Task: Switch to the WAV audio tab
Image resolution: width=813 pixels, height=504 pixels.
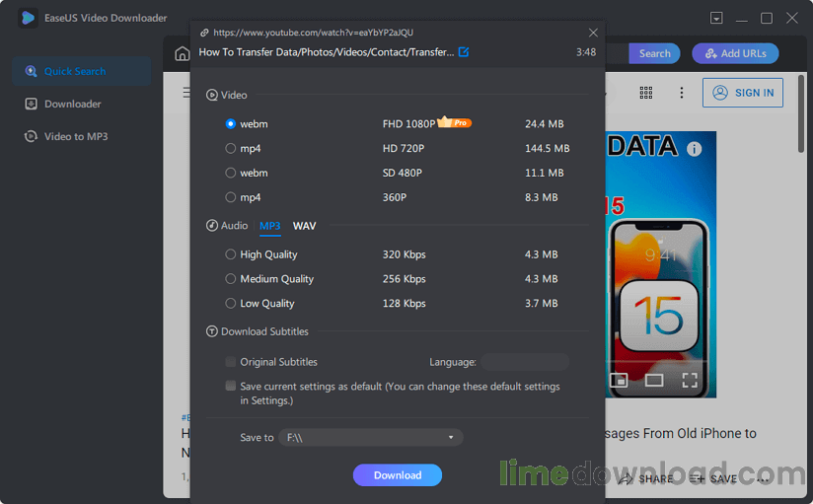Action: pos(304,226)
